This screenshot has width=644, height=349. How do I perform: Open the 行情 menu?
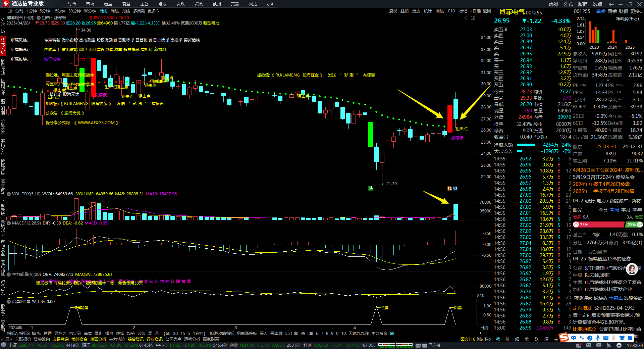(x=72, y=4)
